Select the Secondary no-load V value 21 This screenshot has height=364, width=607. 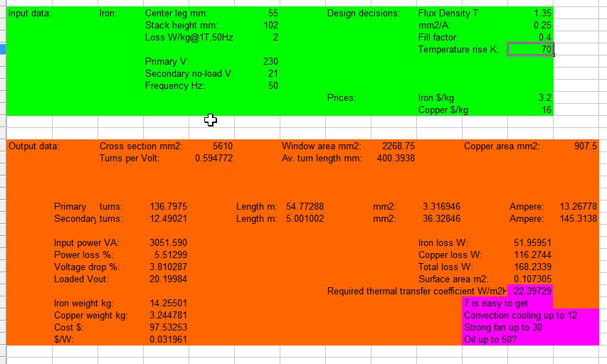coord(273,73)
